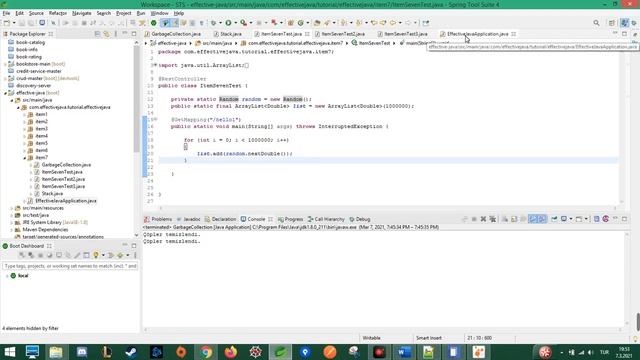Click the Clear Console icon
The height and width of the screenshot is (360, 640).
(x=505, y=219)
